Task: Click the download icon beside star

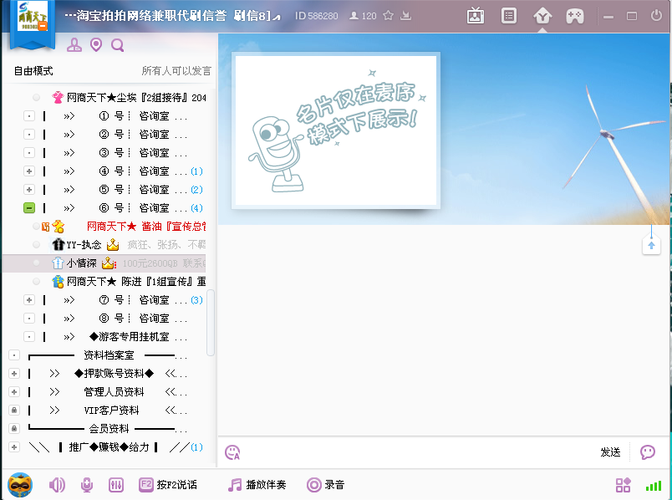Action: [x=405, y=16]
